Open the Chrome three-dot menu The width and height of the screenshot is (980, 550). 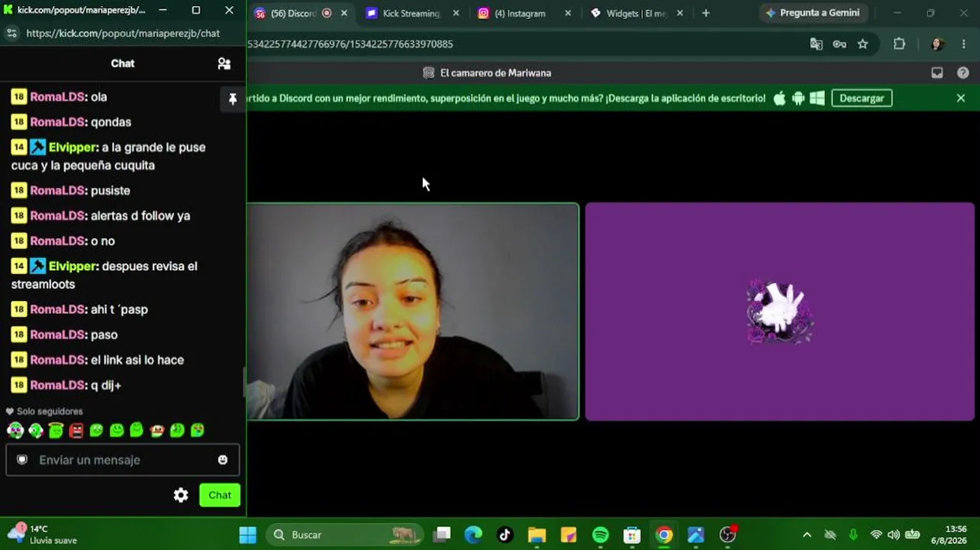pos(964,44)
